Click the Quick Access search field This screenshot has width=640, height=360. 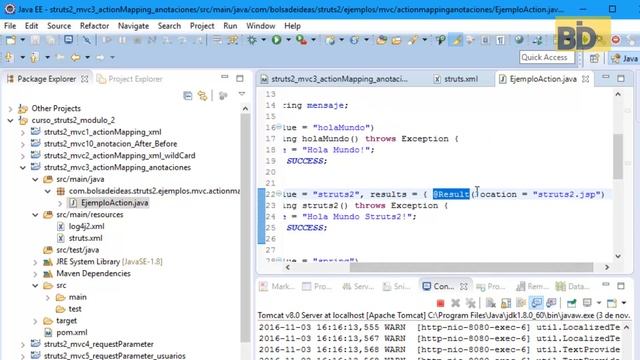pyautogui.click(x=547, y=58)
